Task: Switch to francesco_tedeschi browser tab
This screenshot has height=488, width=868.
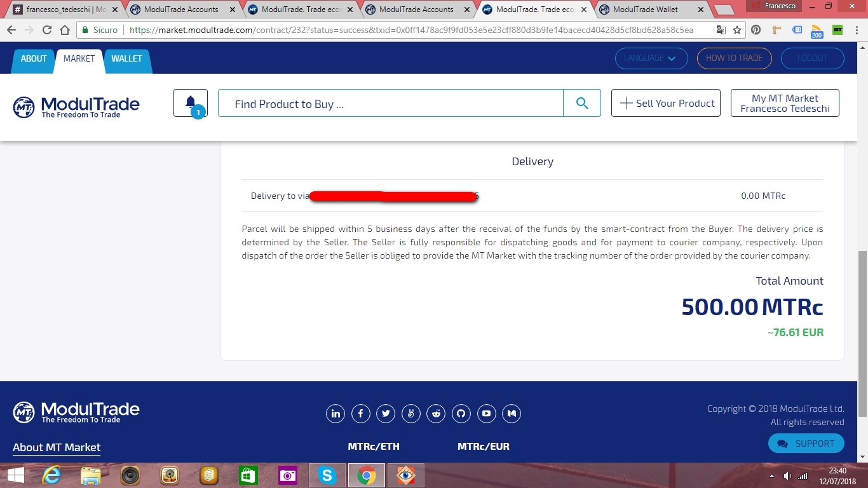Action: click(x=65, y=10)
